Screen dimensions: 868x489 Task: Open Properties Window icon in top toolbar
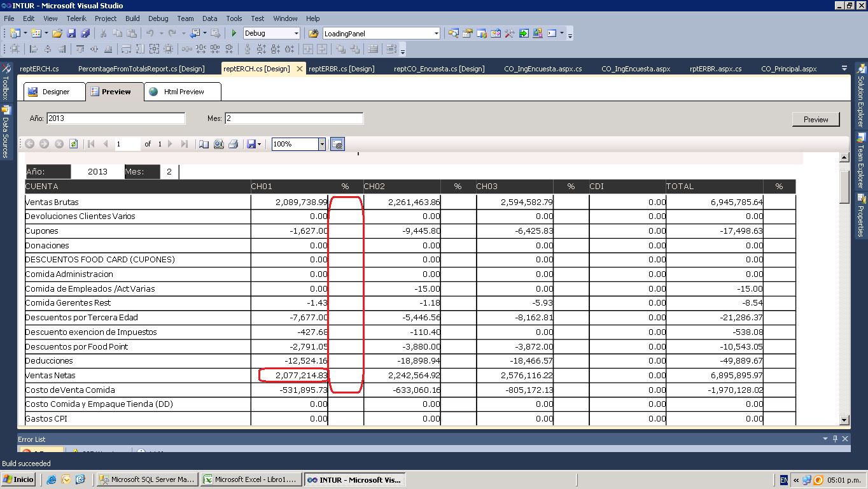tap(468, 33)
